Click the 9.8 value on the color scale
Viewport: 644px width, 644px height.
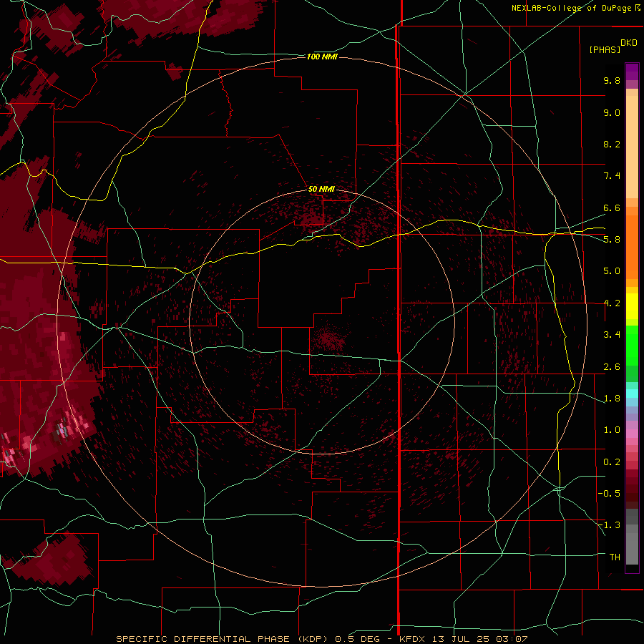[x=612, y=80]
